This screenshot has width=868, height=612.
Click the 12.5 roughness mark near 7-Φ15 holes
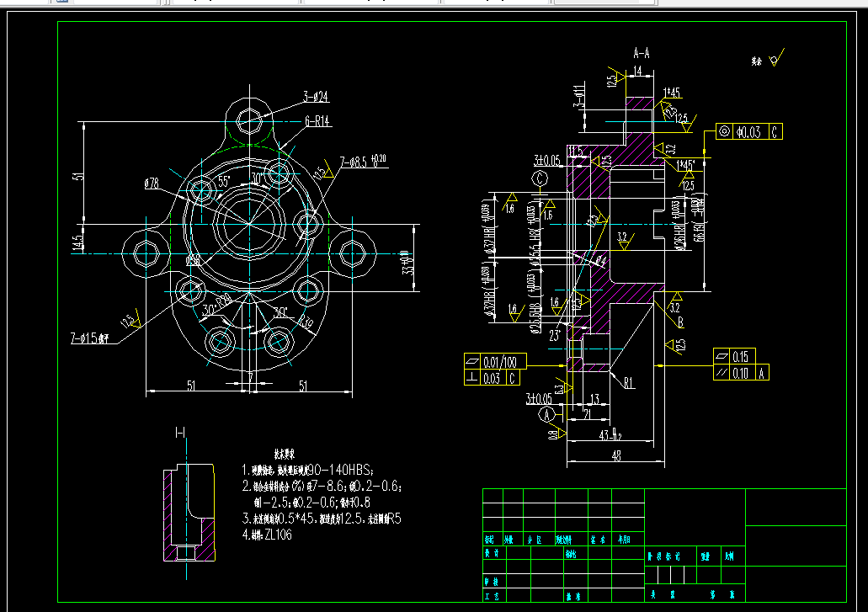(x=128, y=320)
